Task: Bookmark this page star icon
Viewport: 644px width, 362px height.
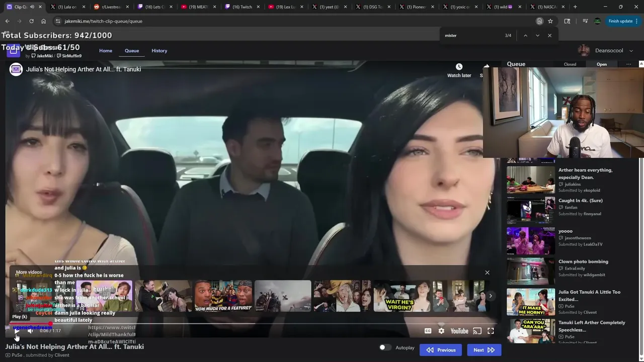Action: [x=550, y=21]
